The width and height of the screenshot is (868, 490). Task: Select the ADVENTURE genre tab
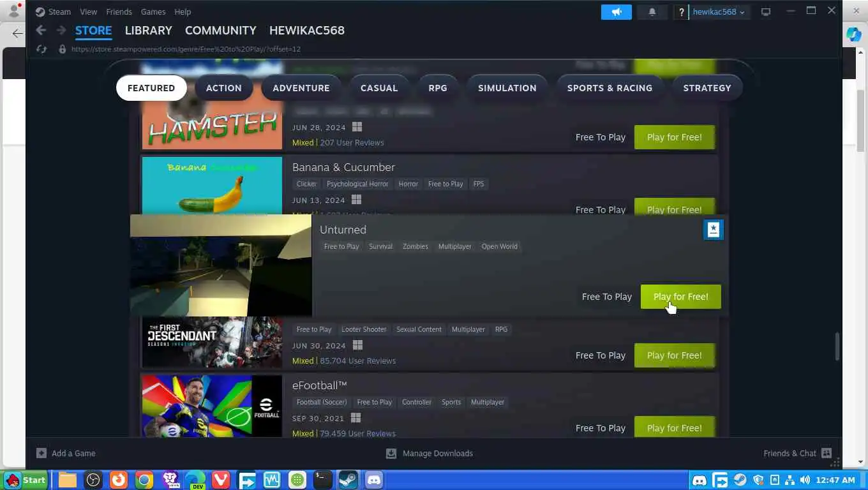tap(301, 88)
